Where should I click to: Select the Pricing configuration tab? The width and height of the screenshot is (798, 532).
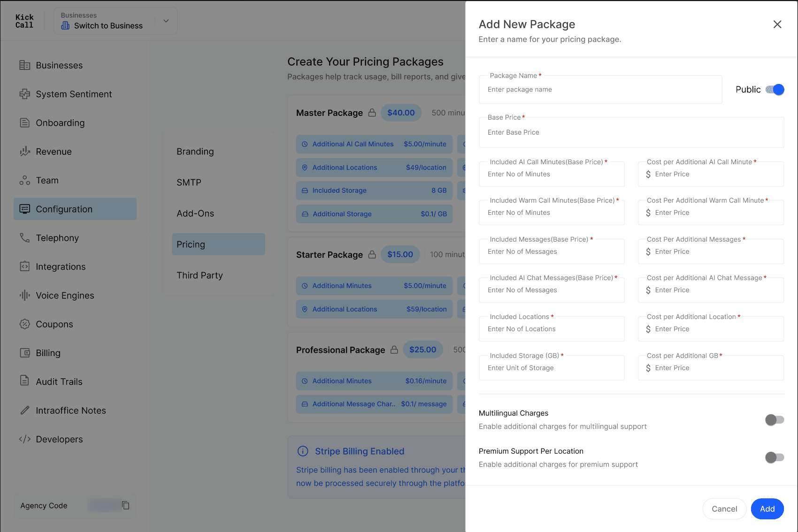click(x=218, y=244)
